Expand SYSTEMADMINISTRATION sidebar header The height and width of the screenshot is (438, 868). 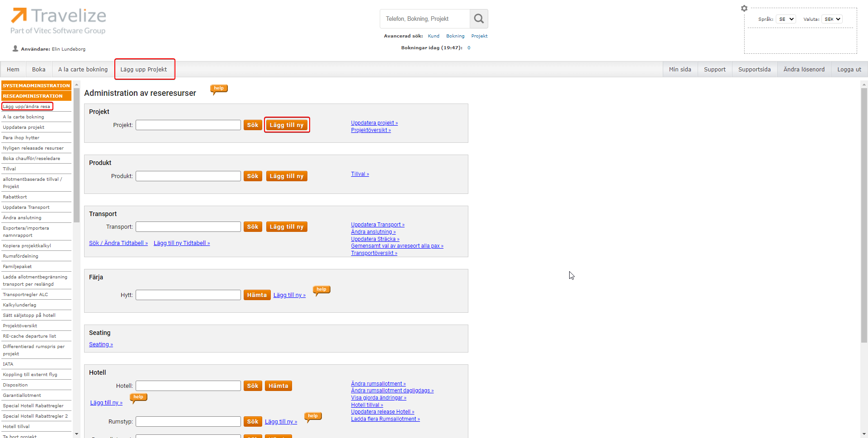(x=36, y=85)
